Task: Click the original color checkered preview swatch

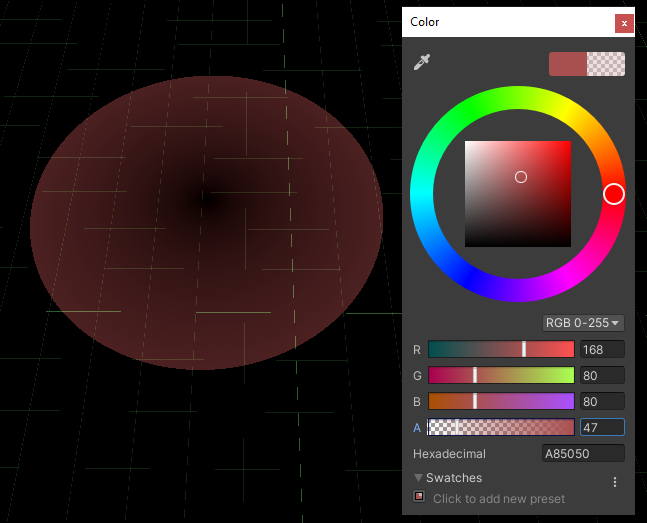Action: [x=606, y=64]
